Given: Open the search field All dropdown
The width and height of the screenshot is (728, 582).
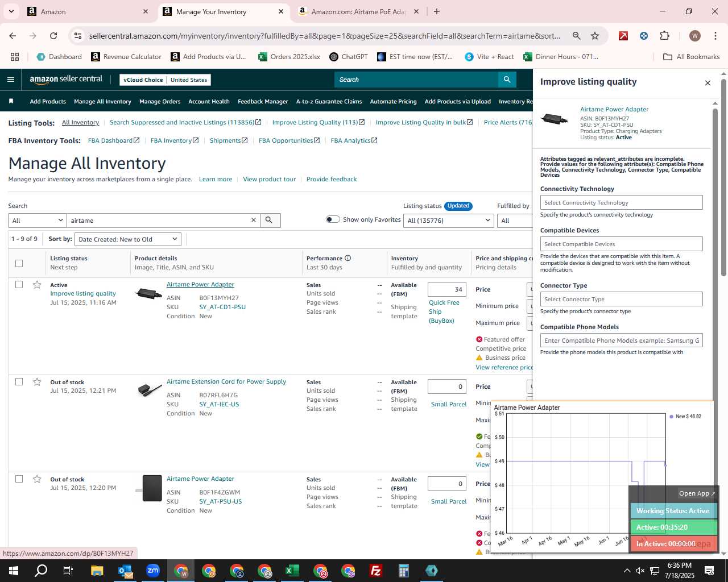Looking at the screenshot, I should click(x=38, y=221).
